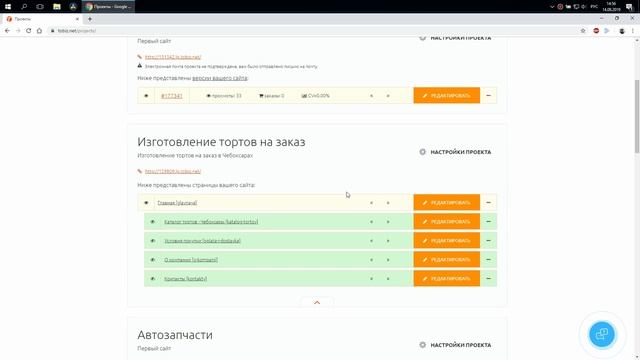Click the warning triangle icon about unconfirmed email
This screenshot has height=360, width=640.
pyautogui.click(x=140, y=66)
